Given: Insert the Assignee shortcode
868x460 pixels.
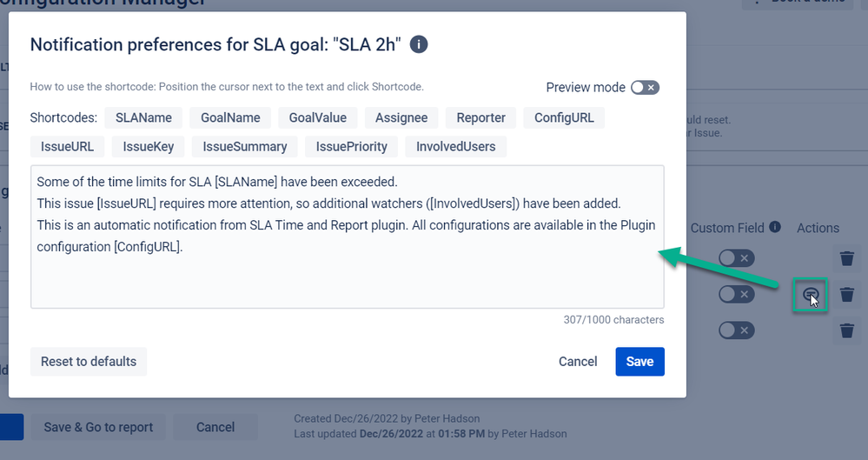Looking at the screenshot, I should tap(401, 117).
